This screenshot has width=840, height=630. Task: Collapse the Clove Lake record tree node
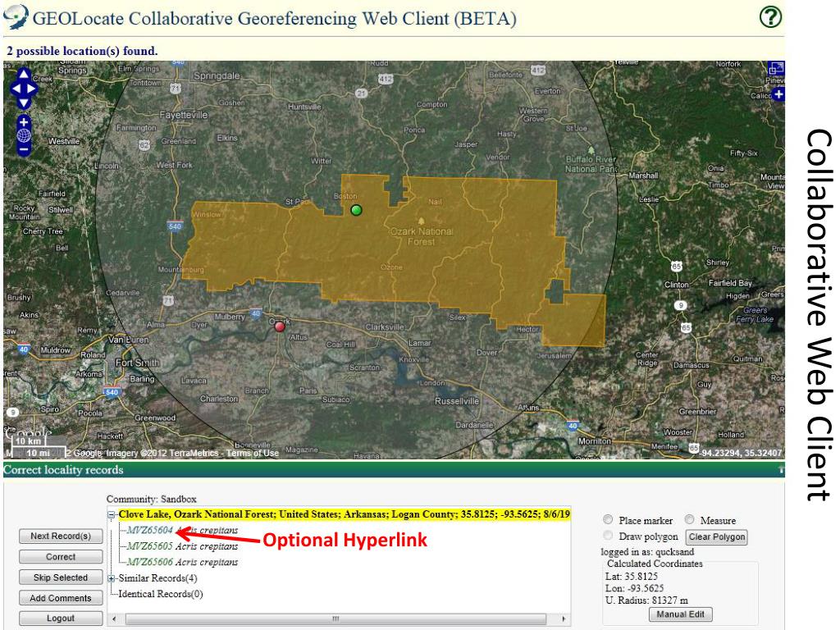click(112, 515)
